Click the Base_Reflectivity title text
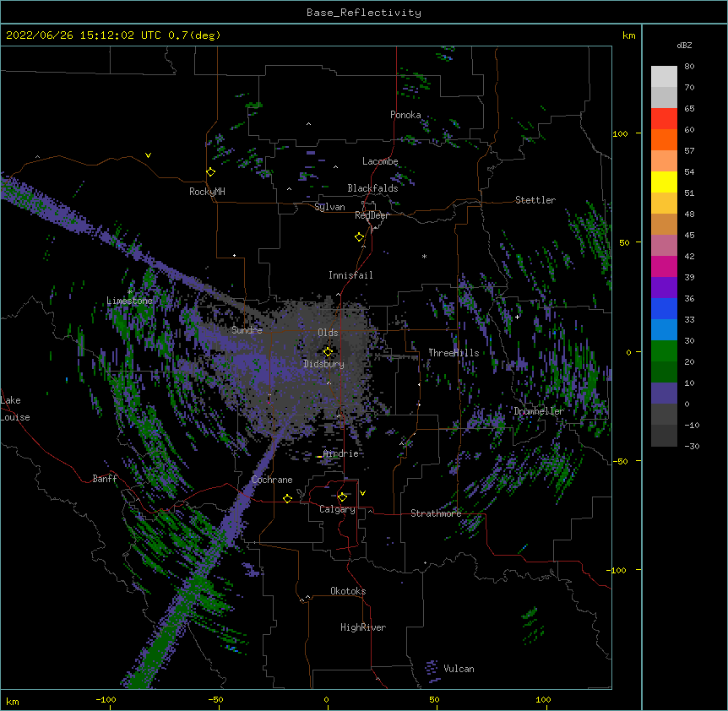This screenshot has height=711, width=728. coord(364,13)
